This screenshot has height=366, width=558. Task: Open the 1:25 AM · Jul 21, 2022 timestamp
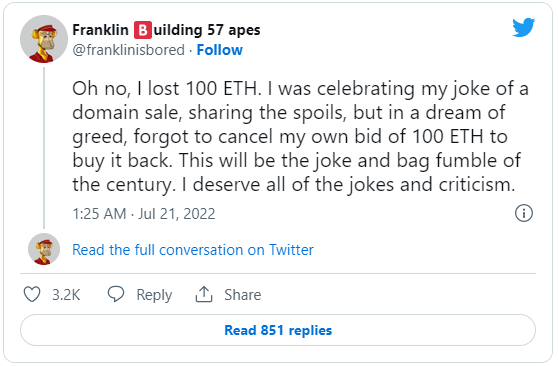pos(144,214)
